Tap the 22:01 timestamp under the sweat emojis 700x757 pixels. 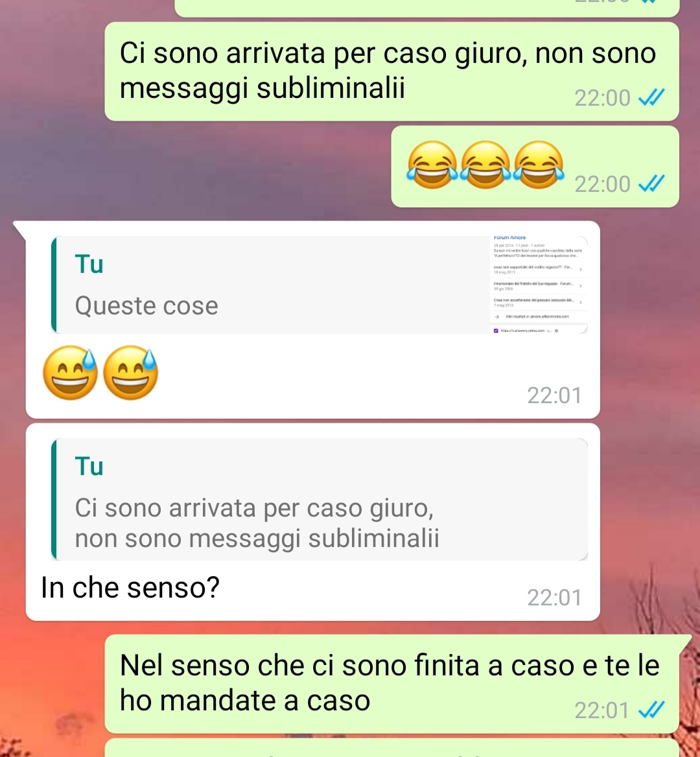[x=554, y=395]
